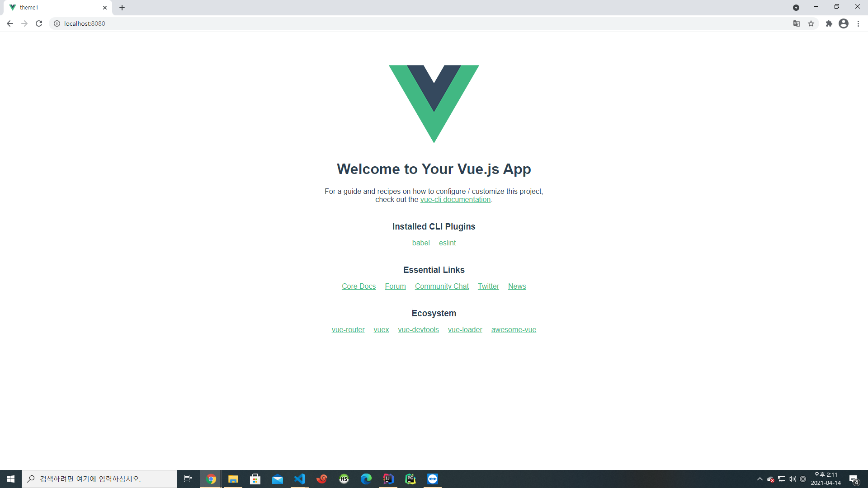The image size is (868, 488).
Task: Open the tab search dropdown
Action: [796, 8]
